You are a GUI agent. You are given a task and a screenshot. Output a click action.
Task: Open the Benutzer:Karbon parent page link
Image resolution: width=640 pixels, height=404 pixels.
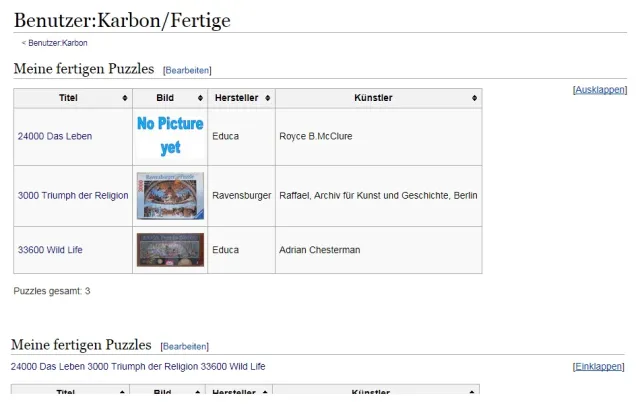[58, 43]
